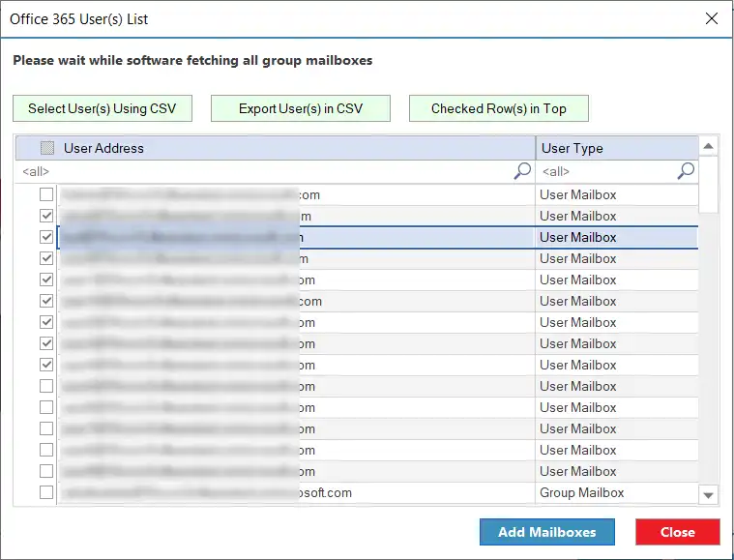Close the dialog with the title bar X
This screenshot has width=734, height=560.
point(712,18)
